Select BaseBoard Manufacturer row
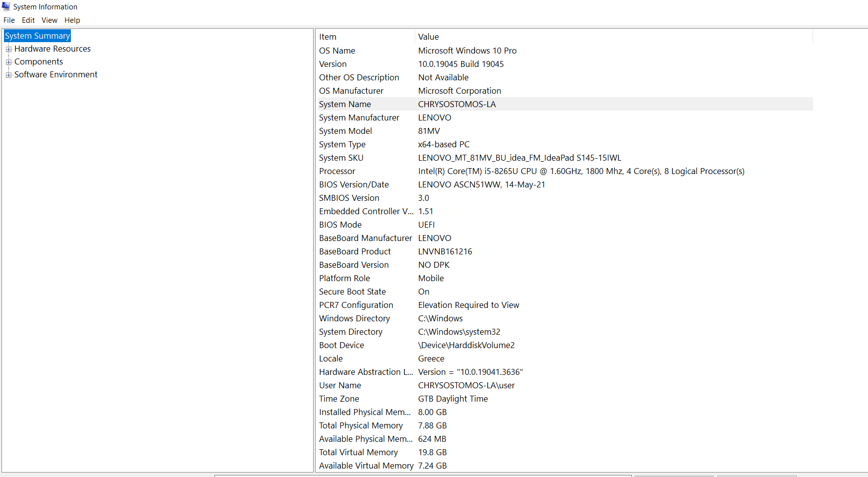Viewport: 868px width, 477px height. [564, 238]
